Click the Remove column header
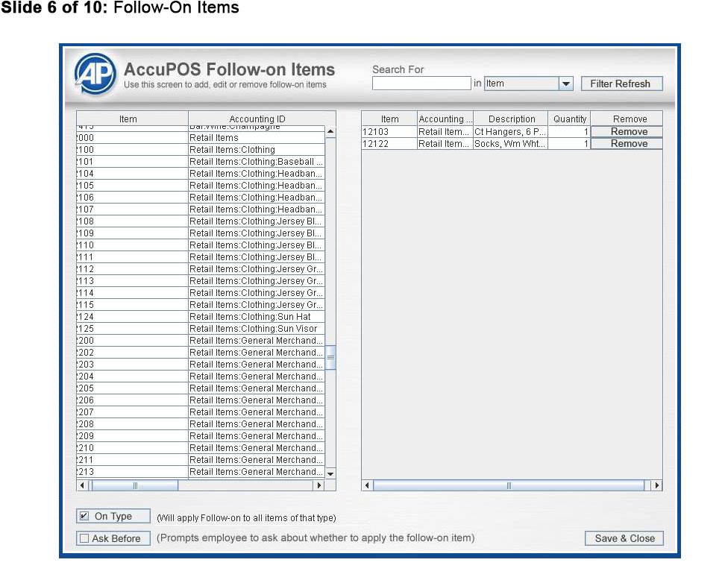 [627, 119]
